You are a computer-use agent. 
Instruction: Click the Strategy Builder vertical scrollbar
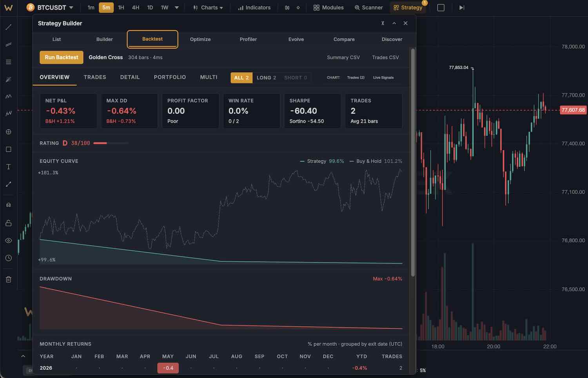[x=412, y=163]
